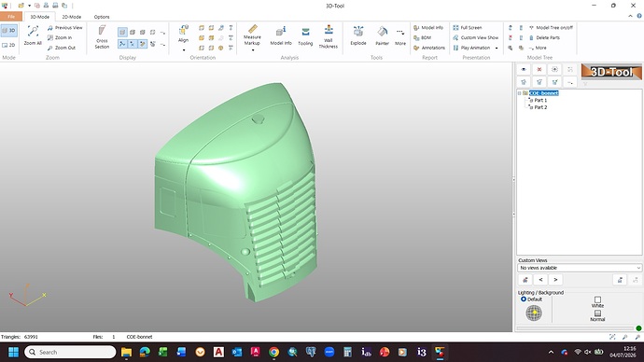This screenshot has height=362, width=644.
Task: Expand the Align dropdown arrow
Action: click(x=184, y=50)
